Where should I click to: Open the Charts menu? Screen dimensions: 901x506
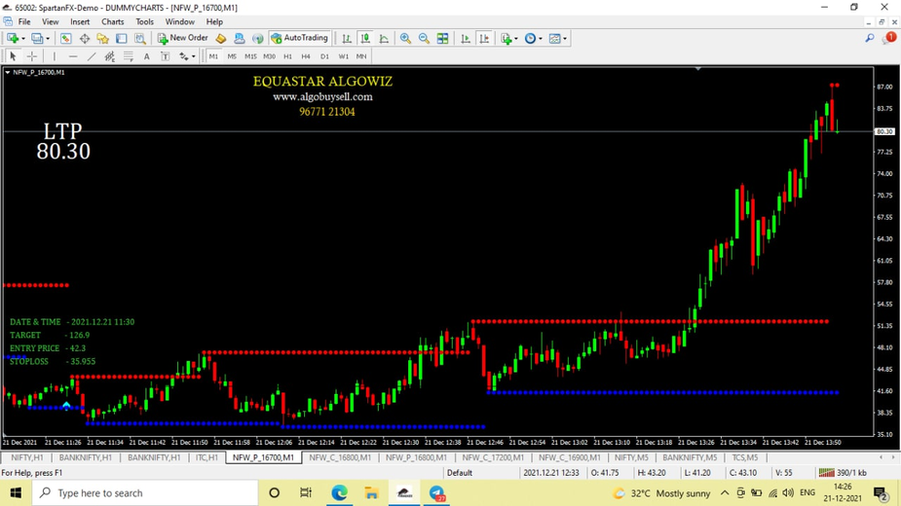[x=113, y=22]
